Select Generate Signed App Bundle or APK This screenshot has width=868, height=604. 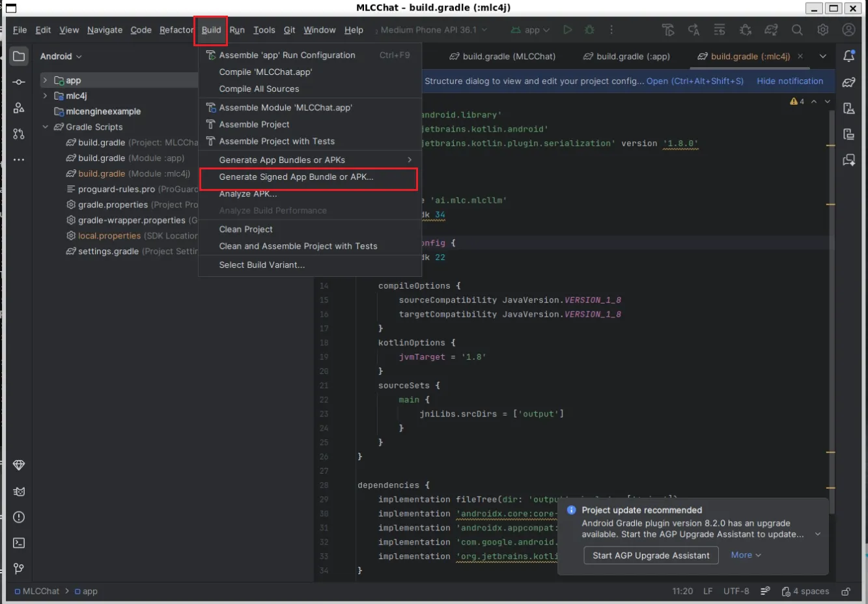(x=296, y=177)
